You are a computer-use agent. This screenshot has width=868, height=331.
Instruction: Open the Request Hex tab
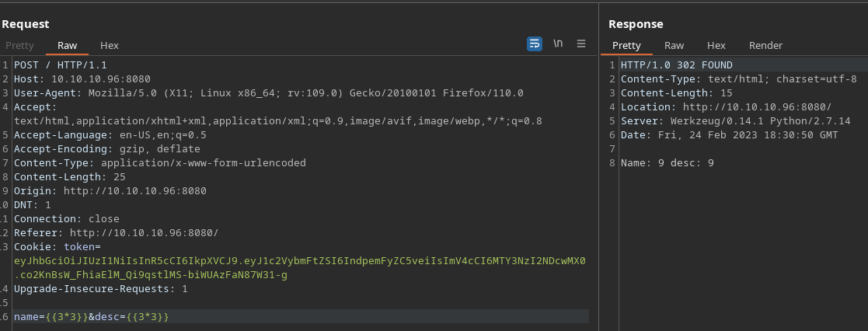[x=110, y=46]
